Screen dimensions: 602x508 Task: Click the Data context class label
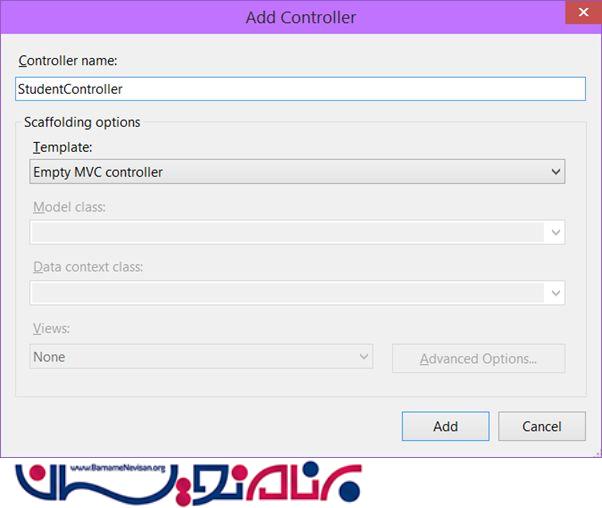pos(88,267)
